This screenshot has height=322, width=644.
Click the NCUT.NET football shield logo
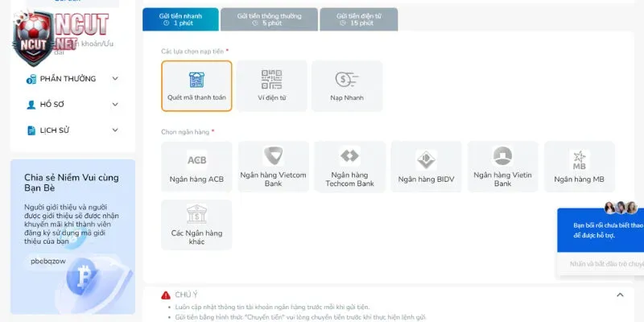pyautogui.click(x=33, y=38)
